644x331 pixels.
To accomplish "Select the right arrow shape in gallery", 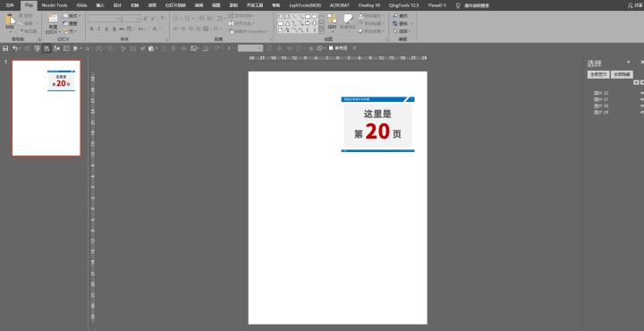I will (308, 23).
